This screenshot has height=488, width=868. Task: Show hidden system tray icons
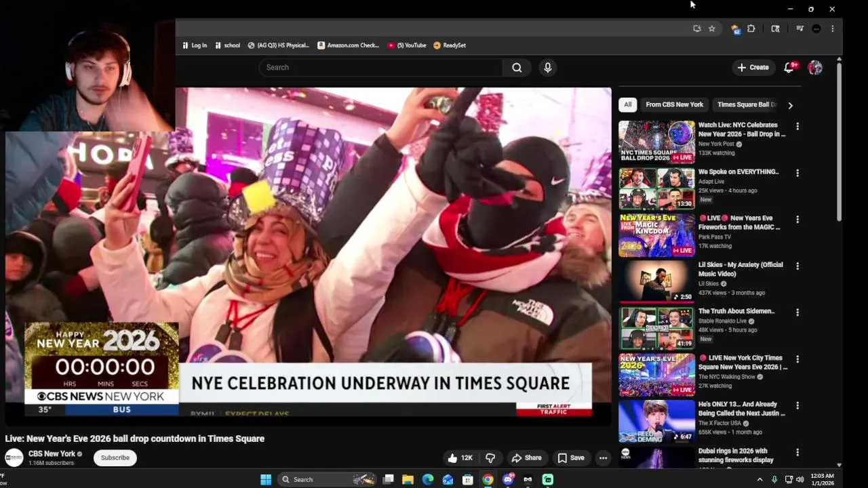tap(759, 480)
